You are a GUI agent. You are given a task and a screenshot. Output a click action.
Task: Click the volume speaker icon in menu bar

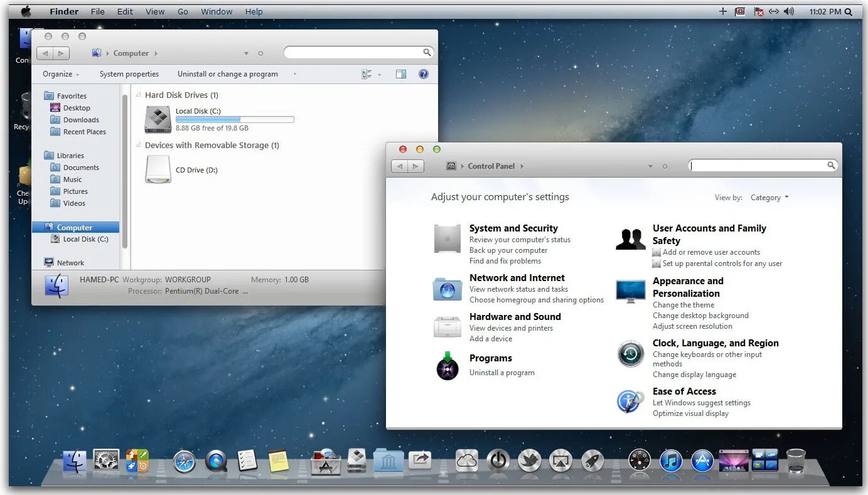coord(789,11)
